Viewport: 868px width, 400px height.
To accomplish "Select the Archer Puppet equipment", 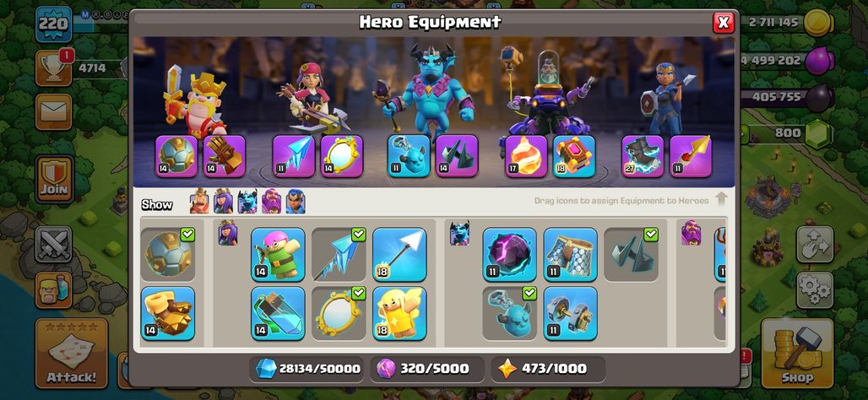I will [278, 255].
